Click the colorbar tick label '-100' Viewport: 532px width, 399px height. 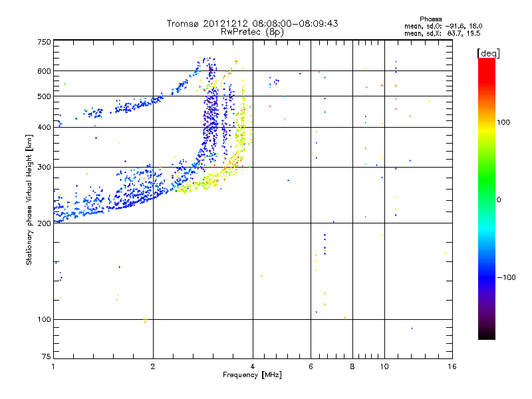(506, 277)
